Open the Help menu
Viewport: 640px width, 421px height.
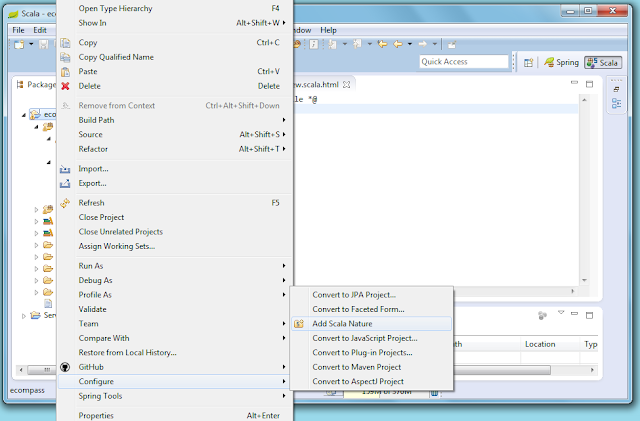pyautogui.click(x=328, y=30)
